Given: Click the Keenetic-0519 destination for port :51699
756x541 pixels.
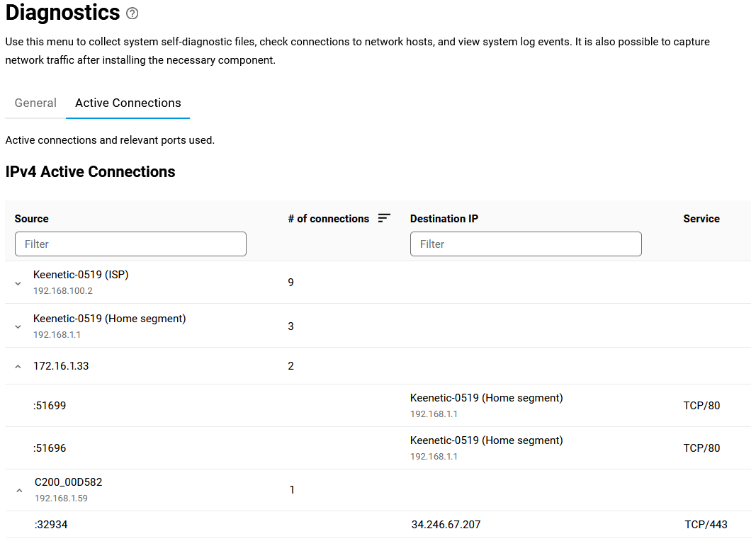Looking at the screenshot, I should coord(486,399).
